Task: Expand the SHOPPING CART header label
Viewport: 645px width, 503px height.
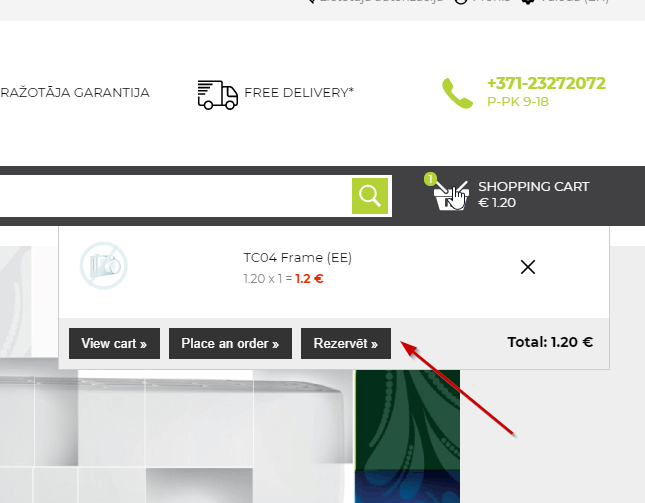Action: pos(534,186)
